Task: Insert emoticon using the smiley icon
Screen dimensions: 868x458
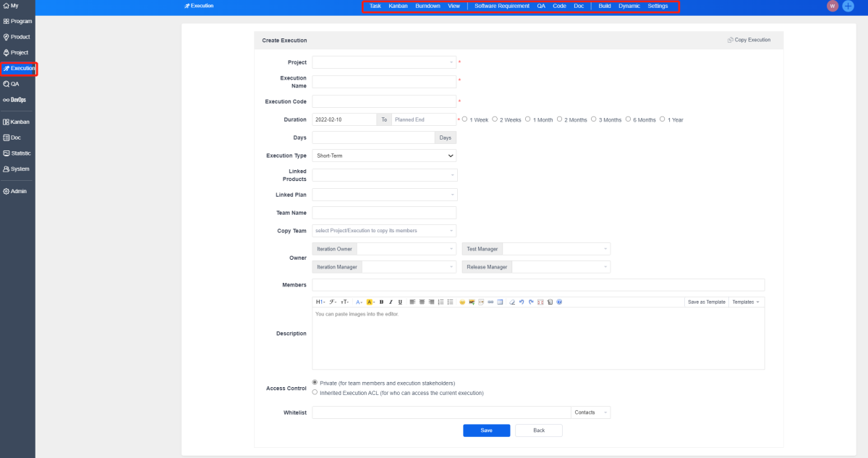Action: (x=462, y=302)
